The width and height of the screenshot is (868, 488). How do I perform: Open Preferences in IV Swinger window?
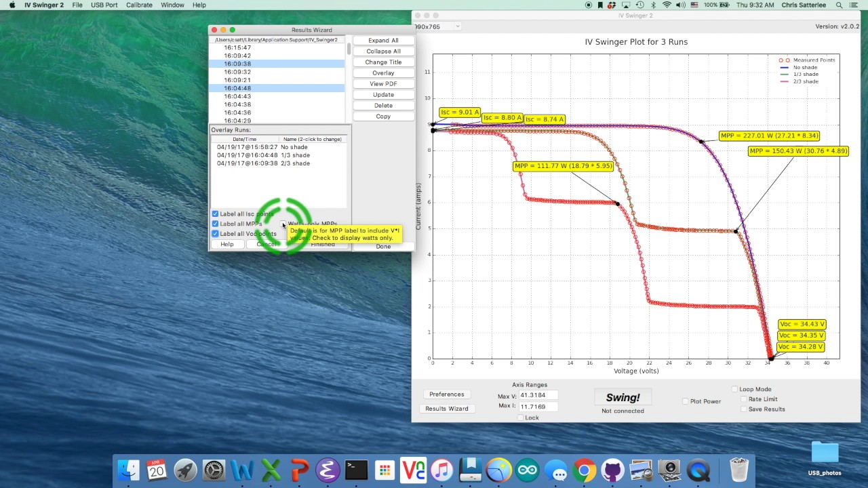click(446, 394)
